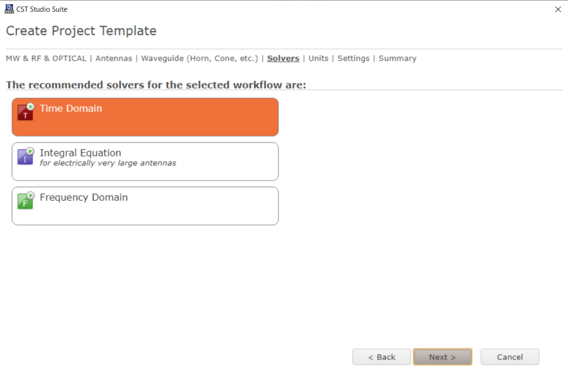Select the Time Domain solver option
Image resolution: width=568 pixels, height=392 pixels.
(145, 117)
